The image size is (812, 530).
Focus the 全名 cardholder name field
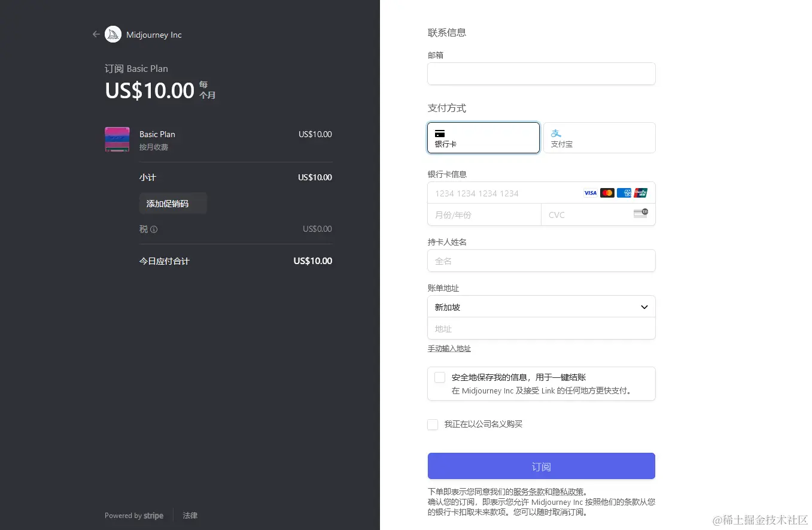point(542,261)
